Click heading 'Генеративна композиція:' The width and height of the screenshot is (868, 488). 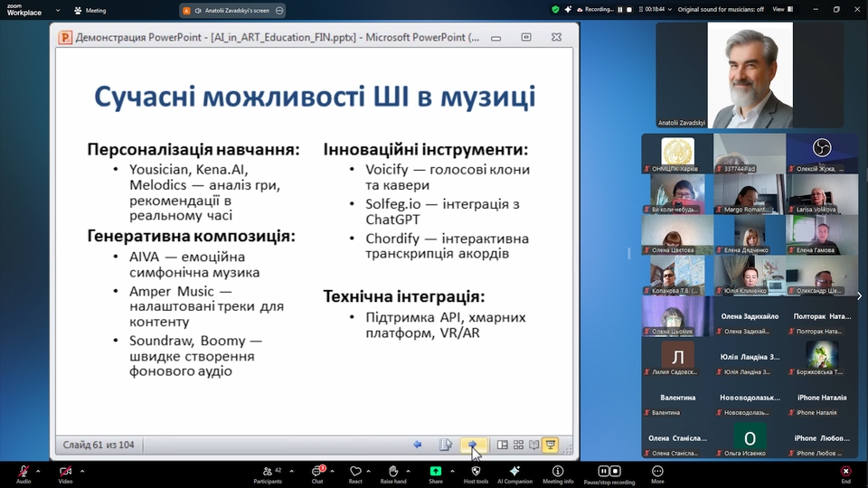tap(191, 236)
